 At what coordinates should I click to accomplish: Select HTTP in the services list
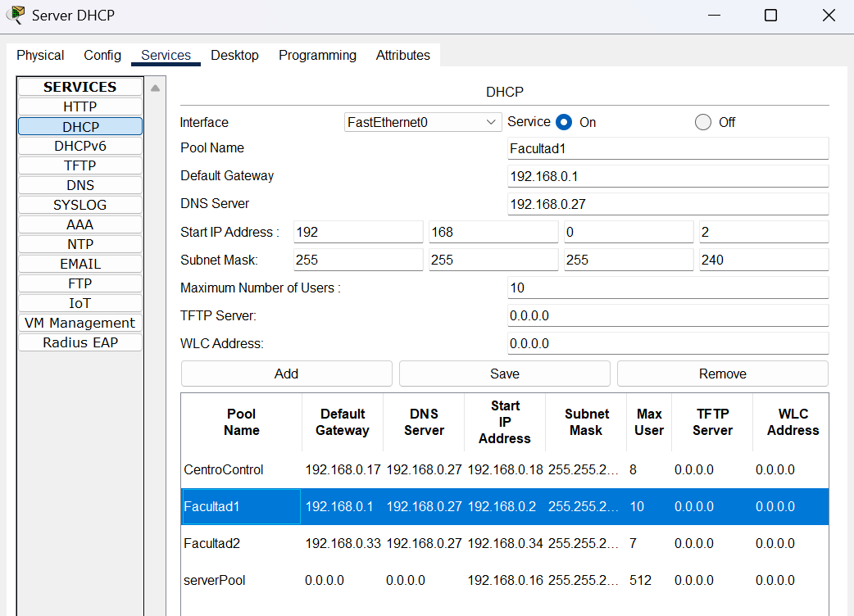click(x=80, y=106)
